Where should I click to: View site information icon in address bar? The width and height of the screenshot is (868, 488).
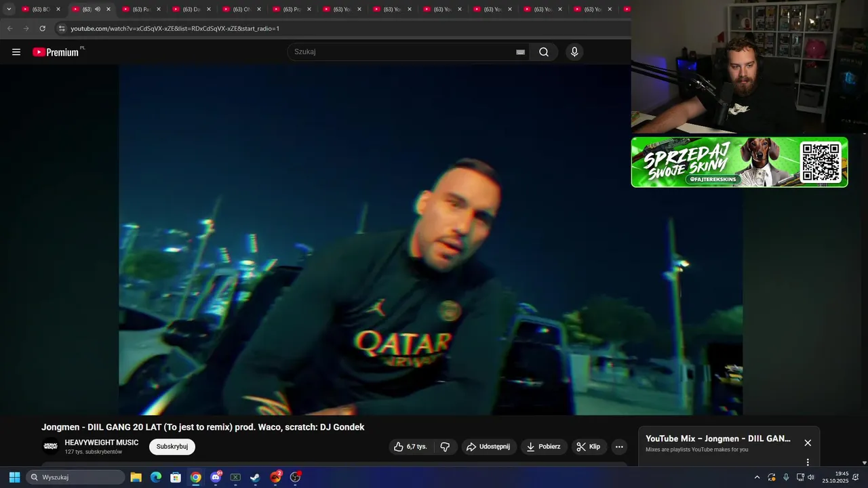point(62,28)
